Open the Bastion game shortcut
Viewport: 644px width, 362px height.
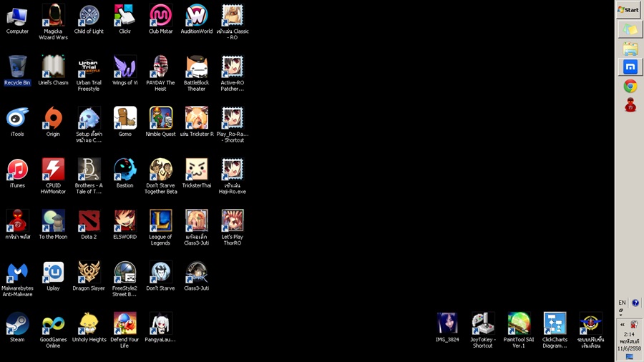tap(125, 173)
